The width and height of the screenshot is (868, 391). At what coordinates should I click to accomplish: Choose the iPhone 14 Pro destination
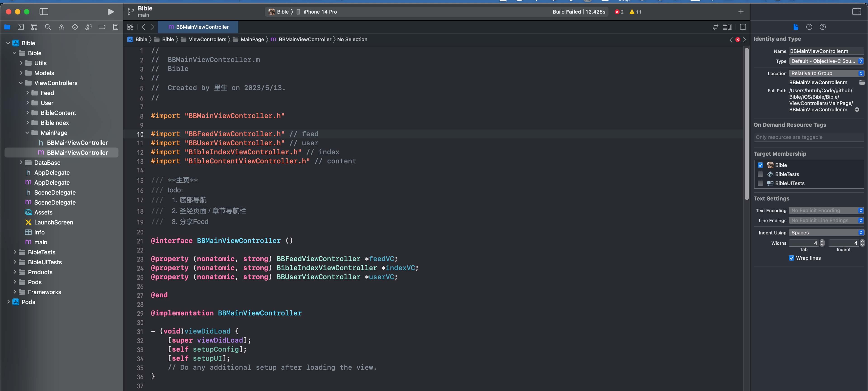(x=317, y=12)
